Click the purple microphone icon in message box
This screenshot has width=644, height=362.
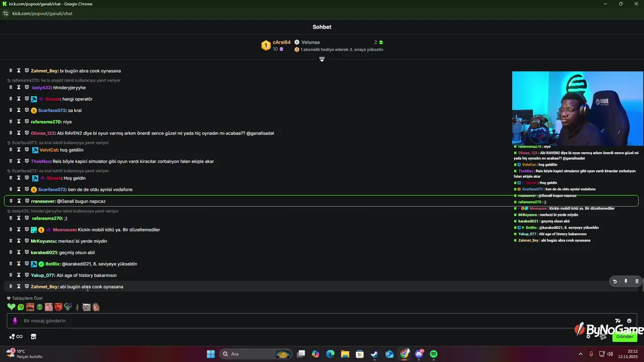(15, 321)
